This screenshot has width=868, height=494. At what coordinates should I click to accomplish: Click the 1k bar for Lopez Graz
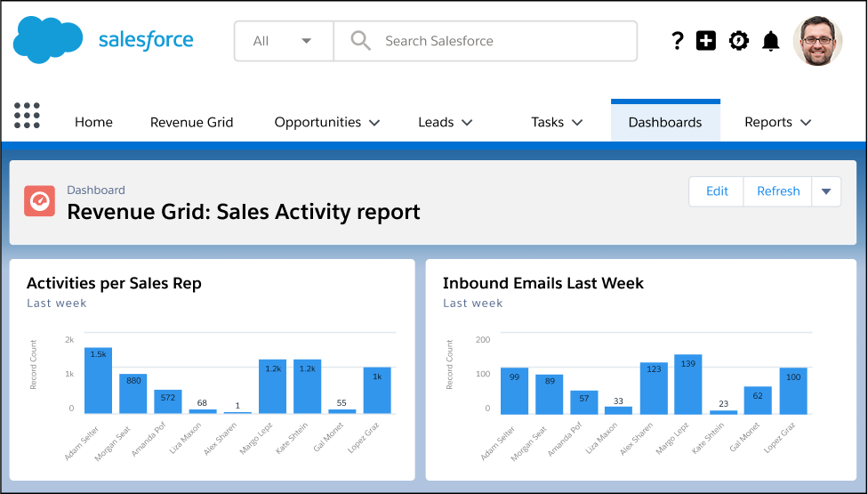click(377, 391)
